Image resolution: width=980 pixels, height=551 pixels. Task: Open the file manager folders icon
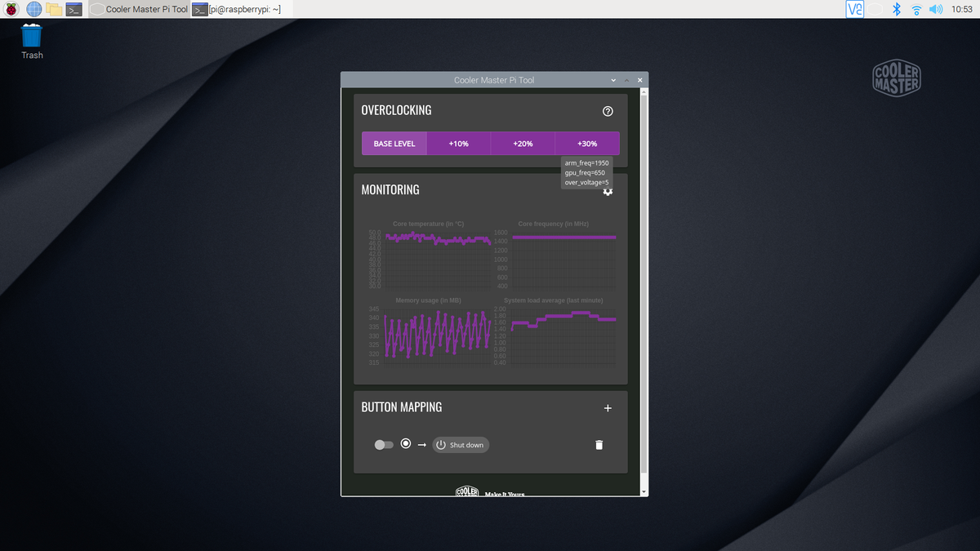coord(55,9)
